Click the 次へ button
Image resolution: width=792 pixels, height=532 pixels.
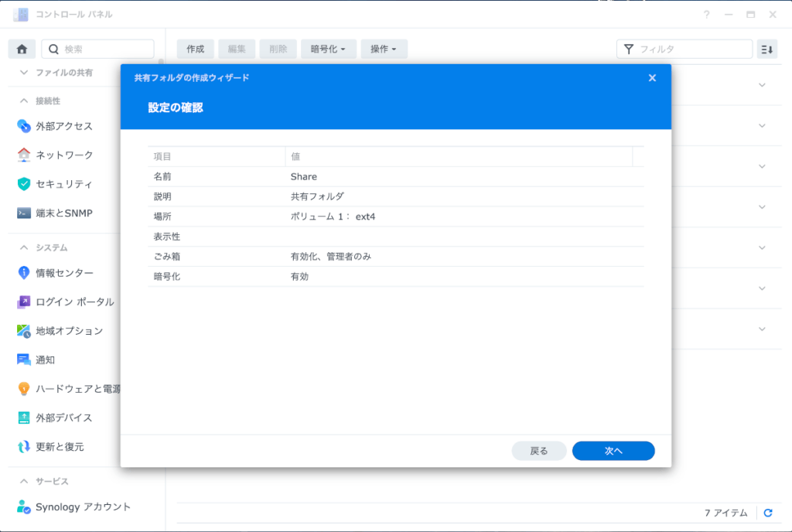[x=613, y=451]
